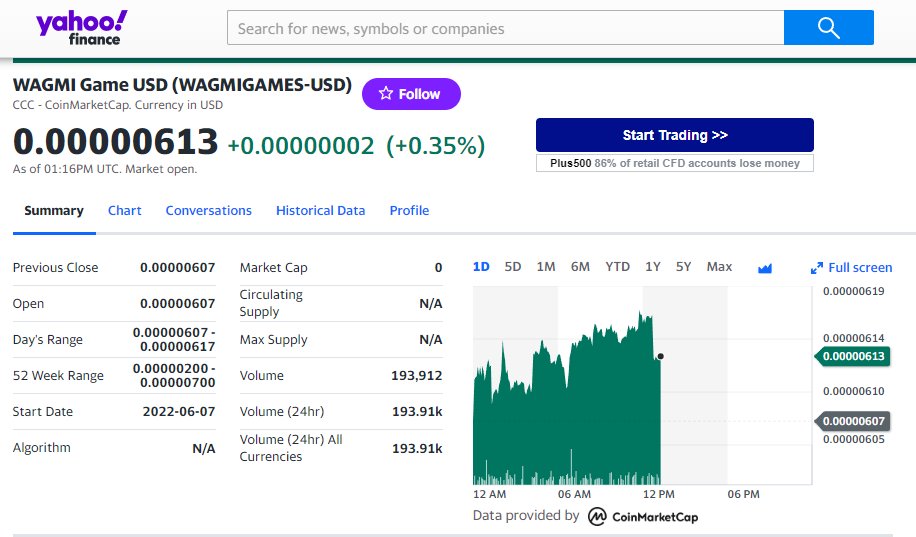Image resolution: width=916 pixels, height=537 pixels.
Task: Click the 52 Week Range label
Action: coord(58,376)
